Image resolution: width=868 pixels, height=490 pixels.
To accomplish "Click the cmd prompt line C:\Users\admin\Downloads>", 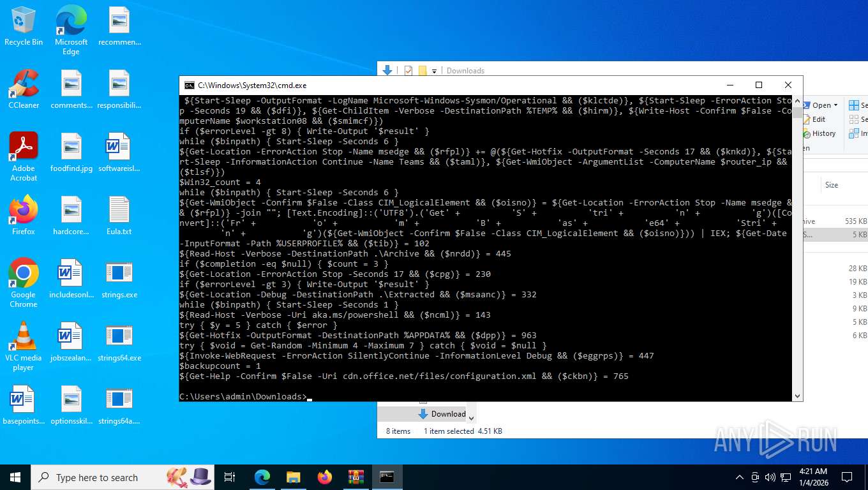I will [243, 397].
